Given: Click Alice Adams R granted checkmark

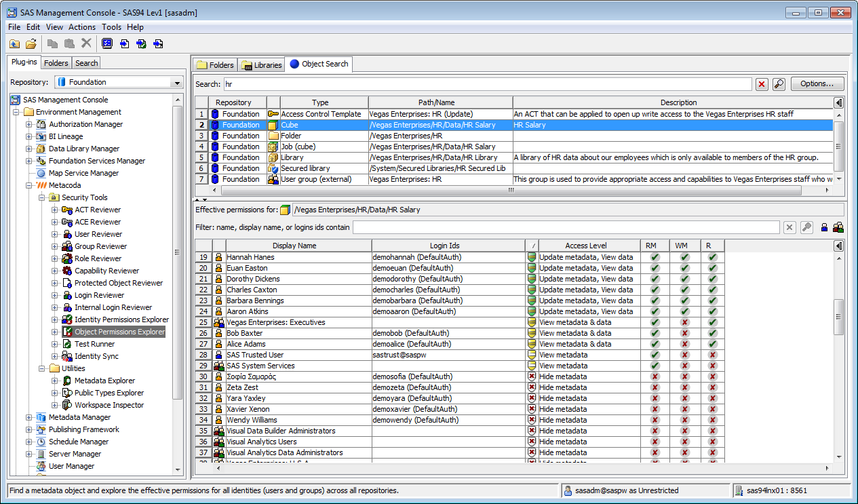Looking at the screenshot, I should (712, 344).
